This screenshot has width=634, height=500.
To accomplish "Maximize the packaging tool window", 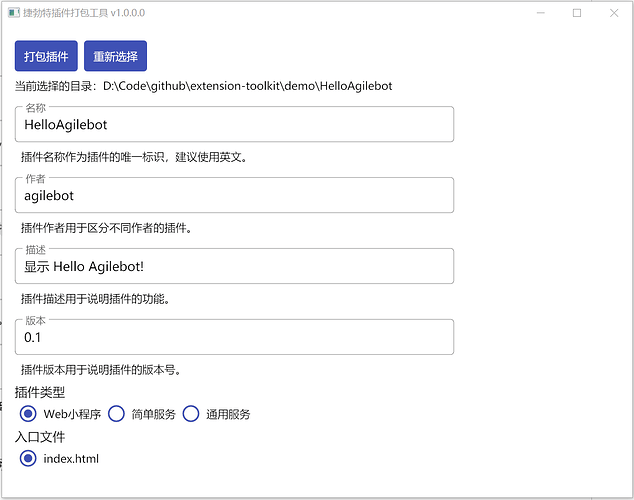I will coord(577,13).
